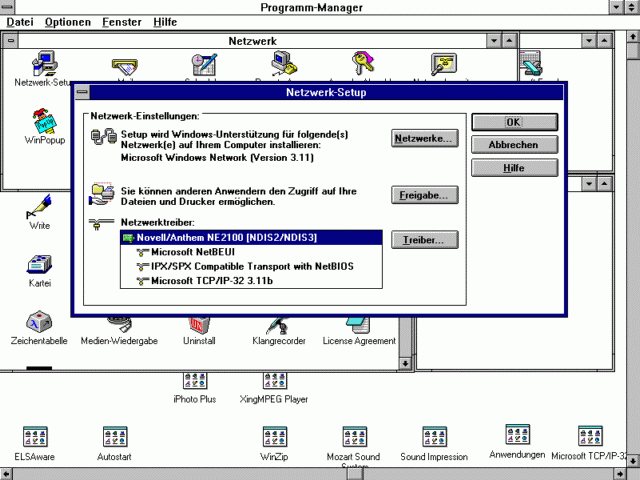
Task: Select the Sound Impression group icon
Action: coord(434,438)
